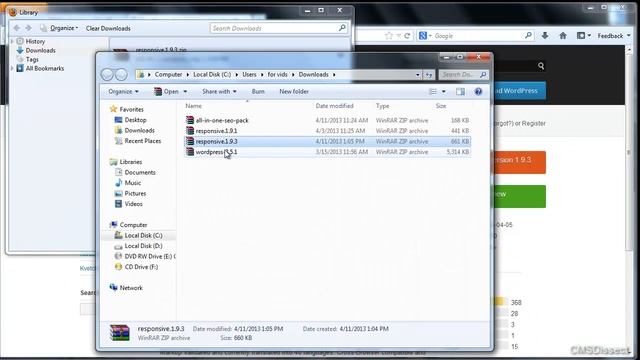Open Favorites in navigation pane
The height and width of the screenshot is (360, 640).
pyautogui.click(x=131, y=109)
